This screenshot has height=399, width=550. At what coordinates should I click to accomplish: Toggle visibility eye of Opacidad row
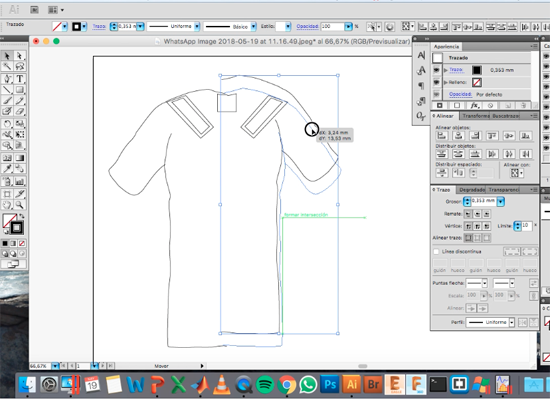coord(436,94)
